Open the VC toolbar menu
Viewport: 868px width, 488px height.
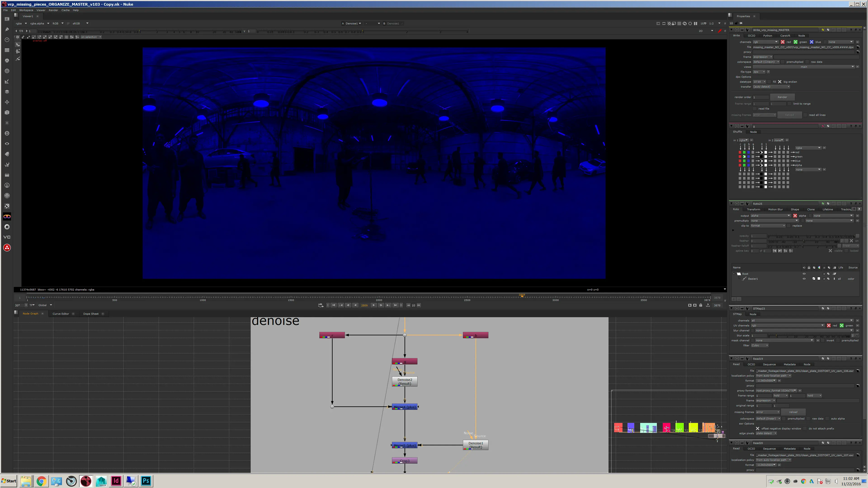pyautogui.click(x=7, y=237)
